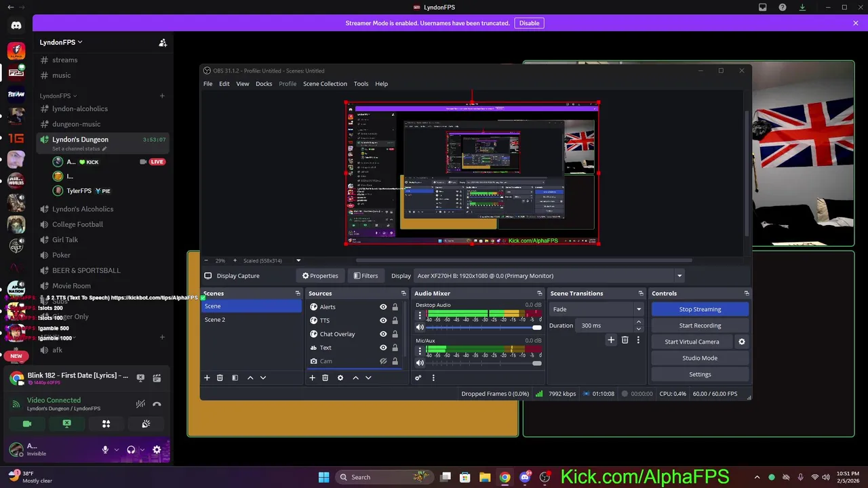Open Discord user settings gear

coord(157,449)
